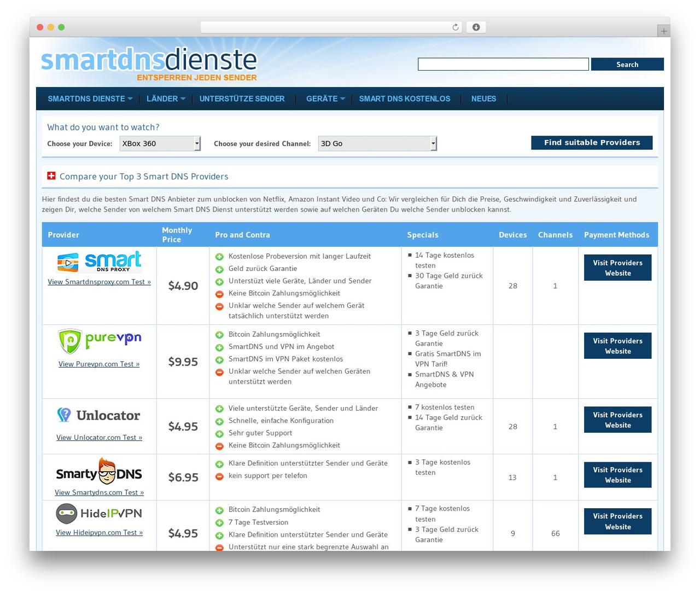Image resolution: width=700 pixels, height=593 pixels.
Task: Click Compare your Top 3 Smart DNS Providers heading
Action: coord(144,177)
